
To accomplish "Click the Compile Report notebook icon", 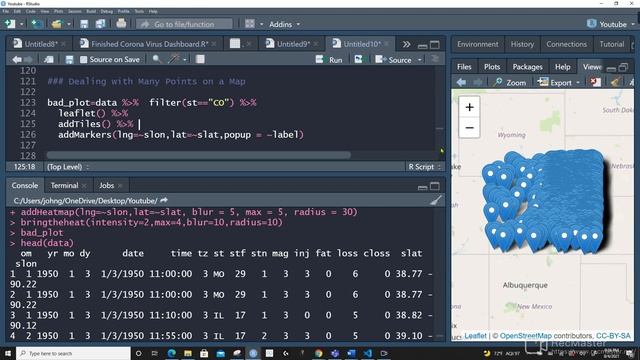I will [x=200, y=60].
